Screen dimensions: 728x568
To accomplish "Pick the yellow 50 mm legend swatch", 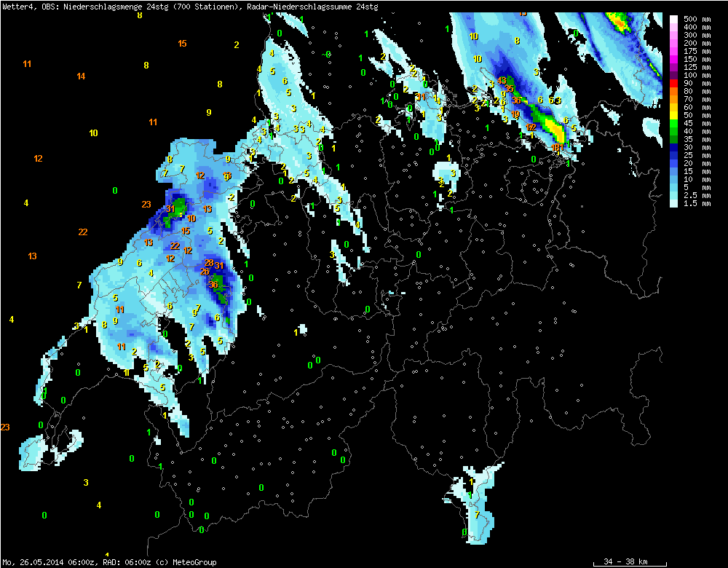I will click(674, 115).
